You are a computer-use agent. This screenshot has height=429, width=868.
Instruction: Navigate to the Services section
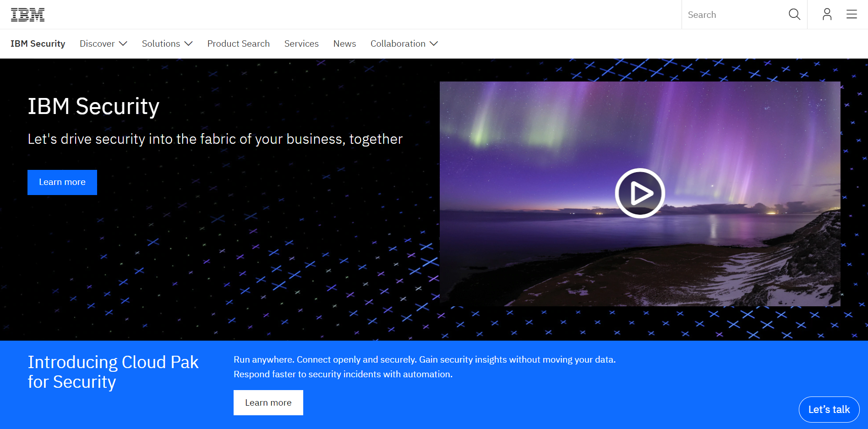(301, 43)
